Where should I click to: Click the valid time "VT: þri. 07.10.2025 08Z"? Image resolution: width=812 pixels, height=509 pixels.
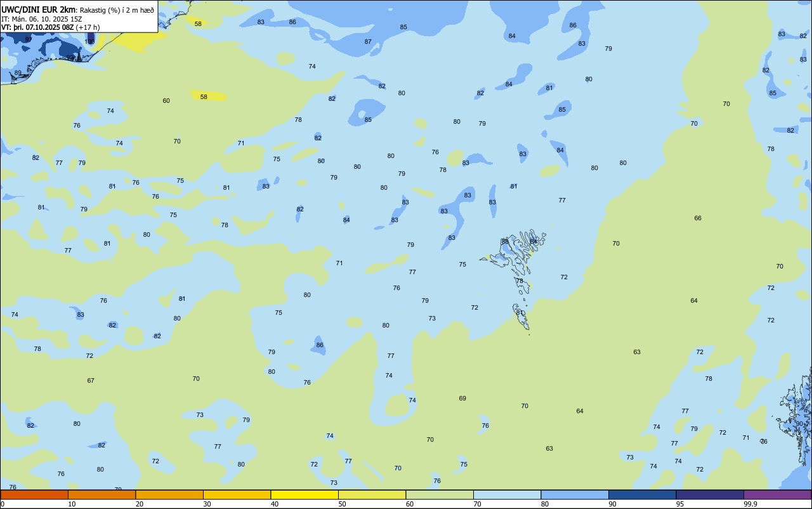click(x=37, y=27)
